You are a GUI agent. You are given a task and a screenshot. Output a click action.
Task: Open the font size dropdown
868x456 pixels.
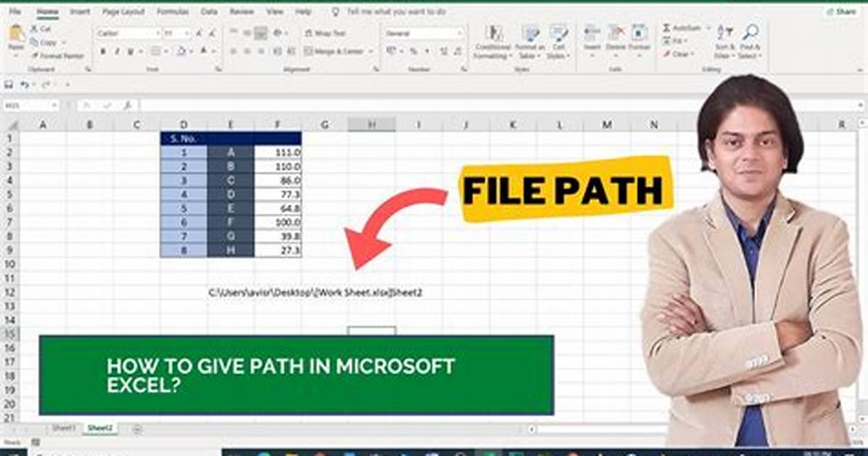[186, 34]
